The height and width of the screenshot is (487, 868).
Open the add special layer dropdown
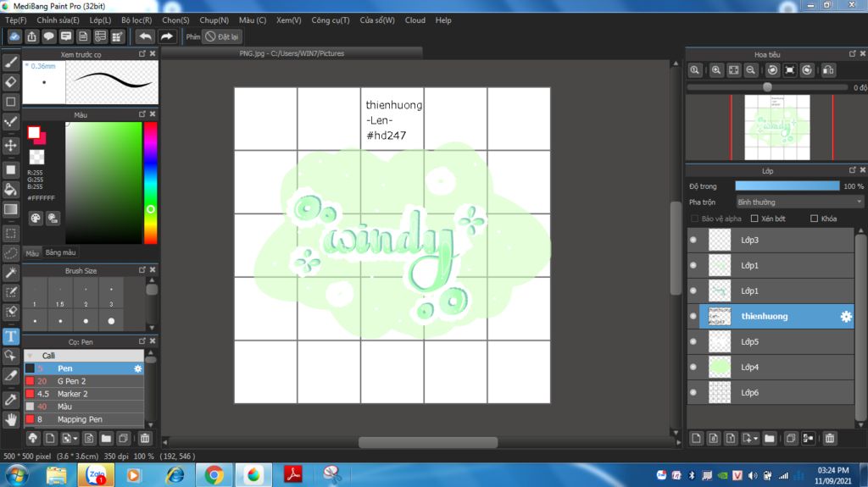(x=755, y=439)
